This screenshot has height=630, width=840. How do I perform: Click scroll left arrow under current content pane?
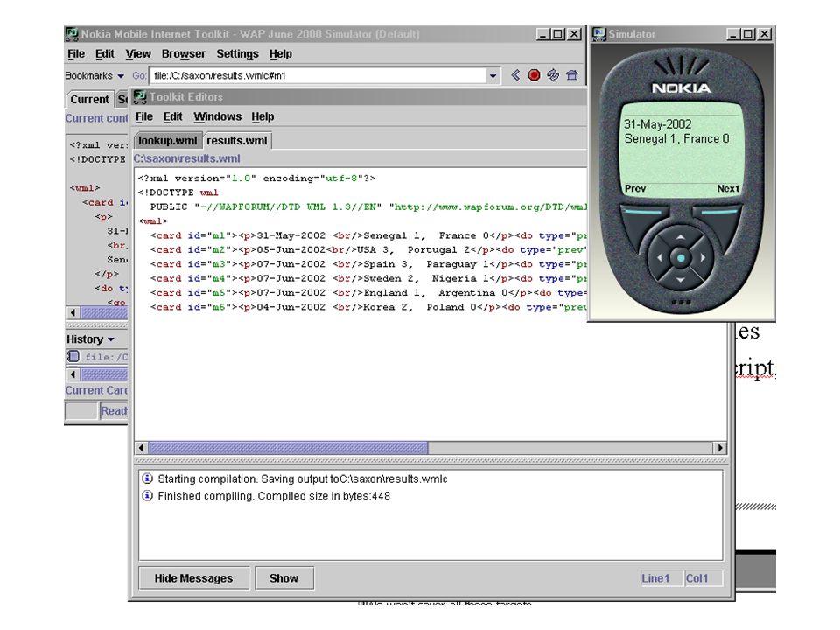coord(73,312)
